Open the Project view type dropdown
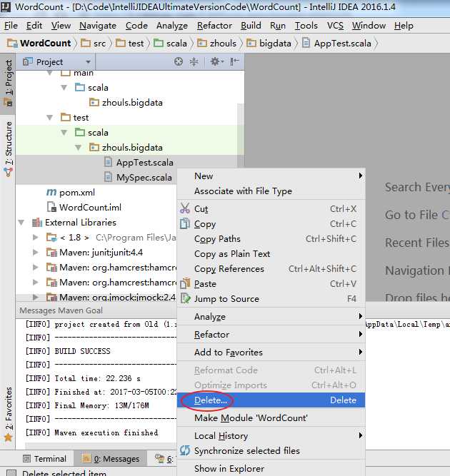Screen dimensions: 450x476 (x=88, y=62)
